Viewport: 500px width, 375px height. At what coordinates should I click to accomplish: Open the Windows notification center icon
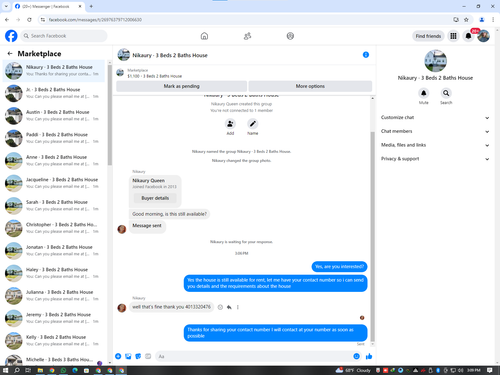pyautogui.click(x=490, y=370)
